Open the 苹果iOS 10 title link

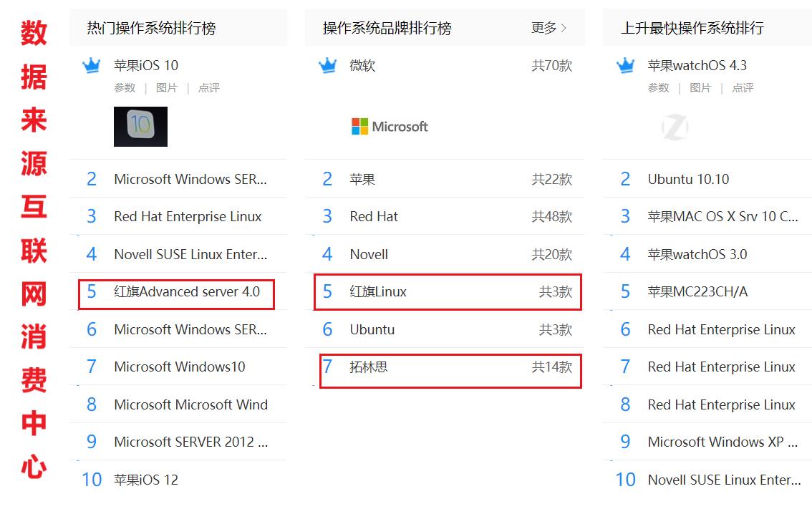(146, 66)
